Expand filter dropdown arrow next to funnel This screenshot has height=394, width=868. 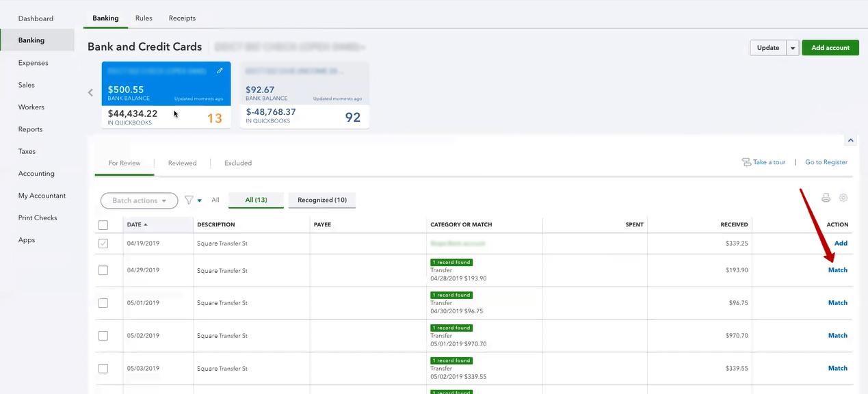tap(200, 200)
